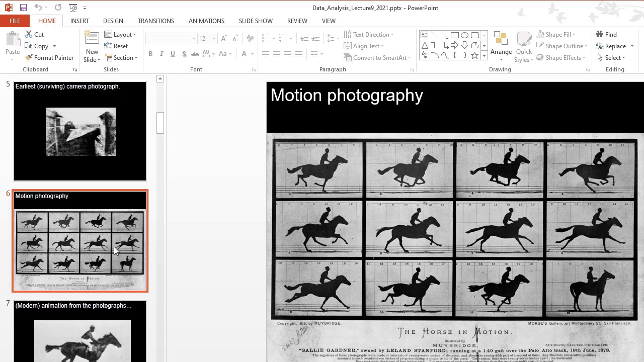Align text right

[288, 54]
